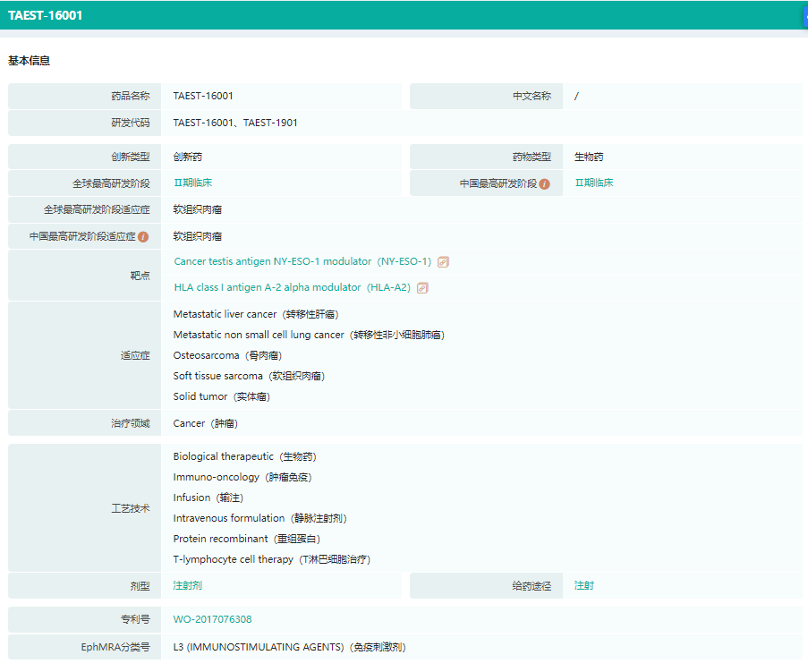Click blue floating button at top-right edge
Viewport: 808px width, 672px height.
(x=804, y=15)
